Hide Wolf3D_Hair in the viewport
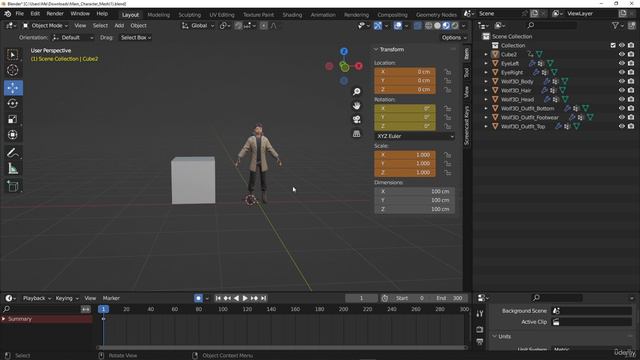 622,90
